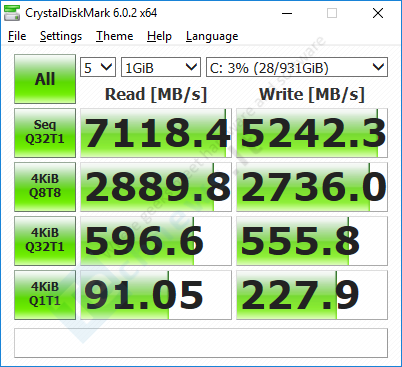
Task: Click the CrystalDiskMark app icon in title bar
Action: 12,13
